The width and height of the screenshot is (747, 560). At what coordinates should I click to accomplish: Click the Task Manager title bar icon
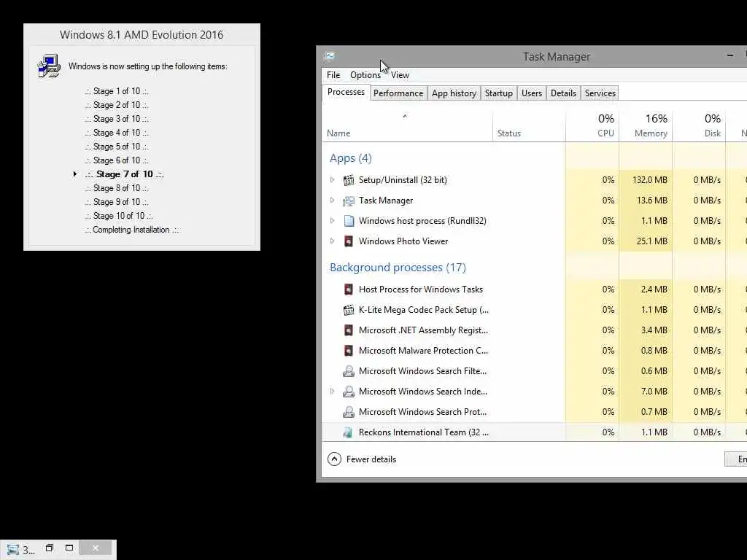point(329,56)
